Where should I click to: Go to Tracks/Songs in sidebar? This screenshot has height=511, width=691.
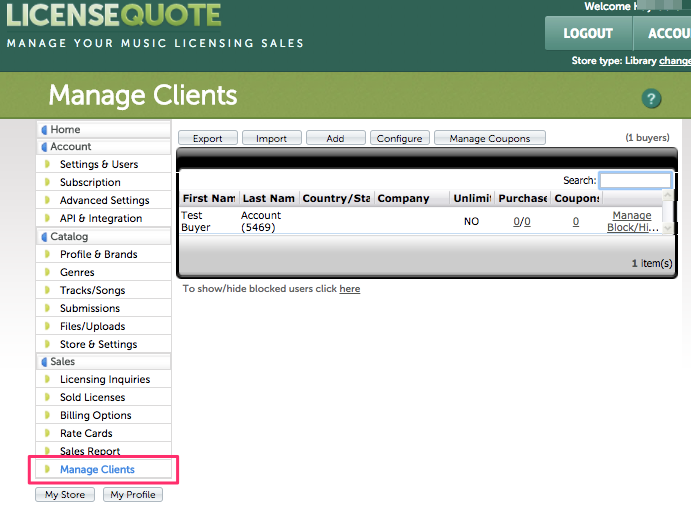point(92,291)
